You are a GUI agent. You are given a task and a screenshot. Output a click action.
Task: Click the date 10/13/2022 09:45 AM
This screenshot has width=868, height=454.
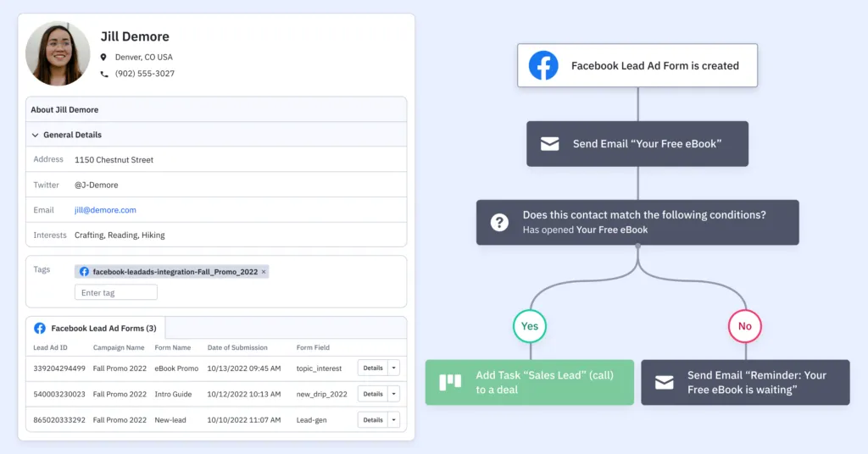pyautogui.click(x=244, y=368)
